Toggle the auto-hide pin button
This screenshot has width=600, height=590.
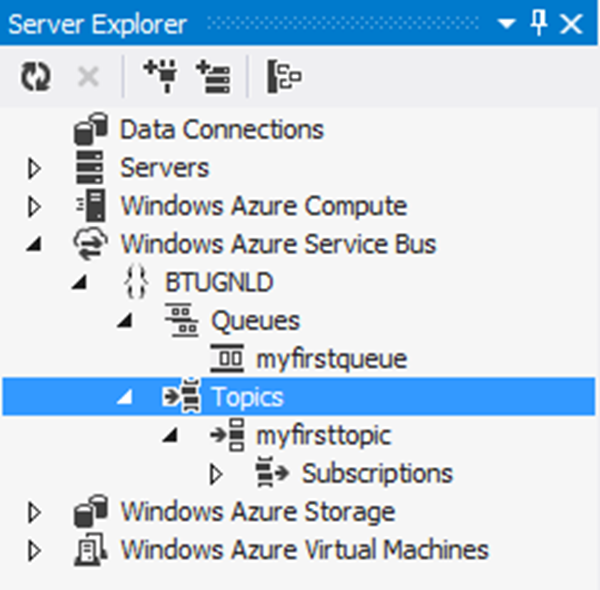539,23
